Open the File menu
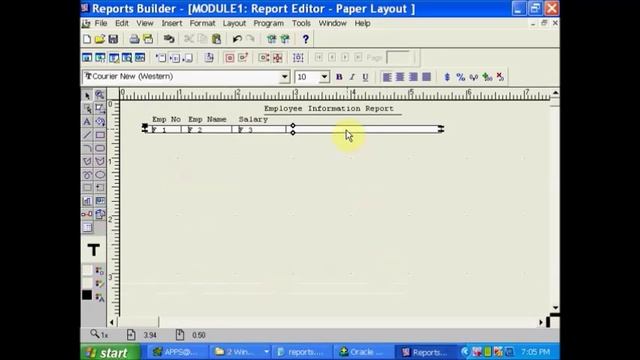 point(101,23)
